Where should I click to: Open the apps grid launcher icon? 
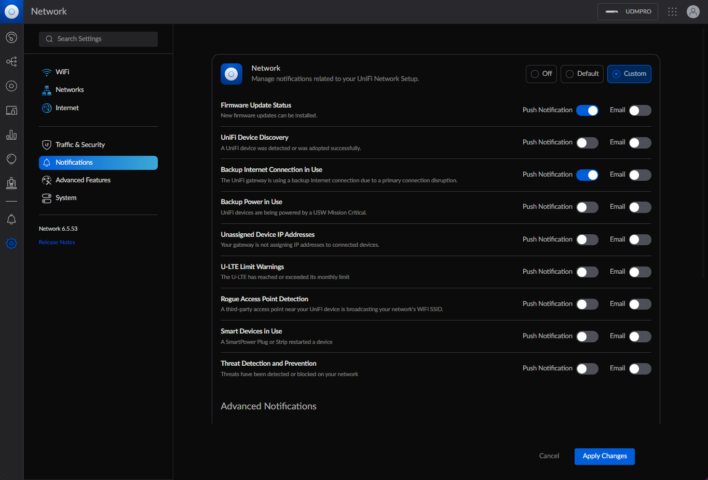point(671,11)
